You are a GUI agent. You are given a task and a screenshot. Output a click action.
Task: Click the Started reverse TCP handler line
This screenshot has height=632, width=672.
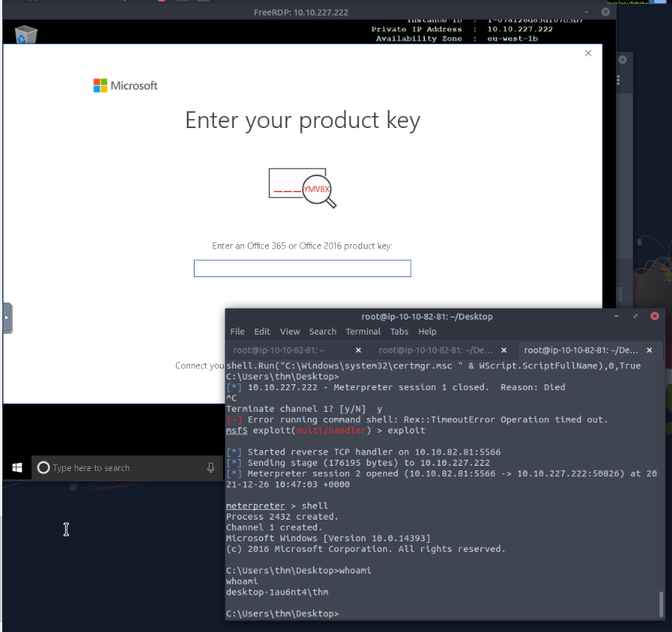[364, 452]
